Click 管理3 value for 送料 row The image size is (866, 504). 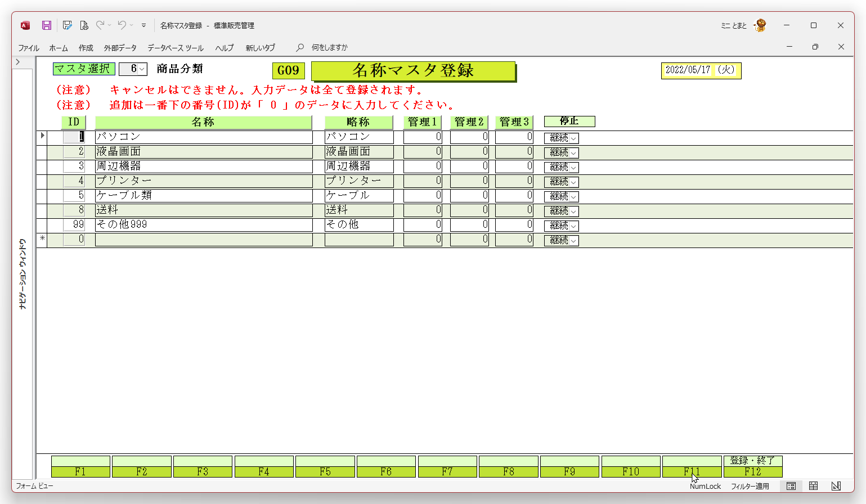[x=514, y=210]
